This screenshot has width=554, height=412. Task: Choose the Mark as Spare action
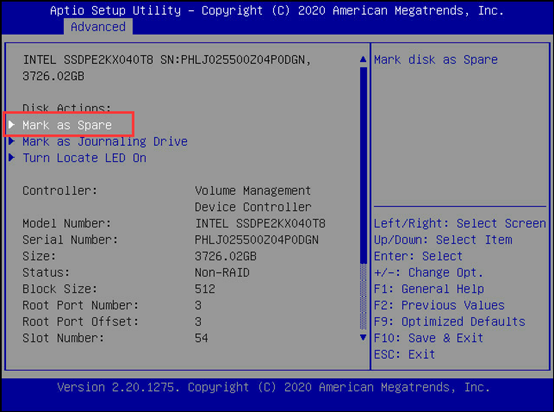coord(67,125)
